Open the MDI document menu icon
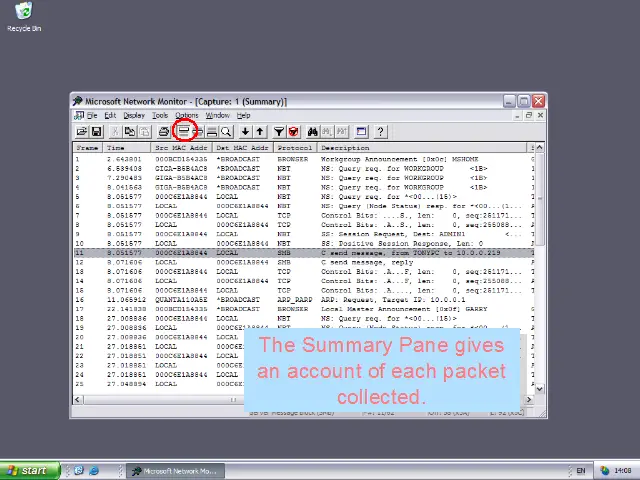The height and width of the screenshot is (480, 640). [x=79, y=116]
